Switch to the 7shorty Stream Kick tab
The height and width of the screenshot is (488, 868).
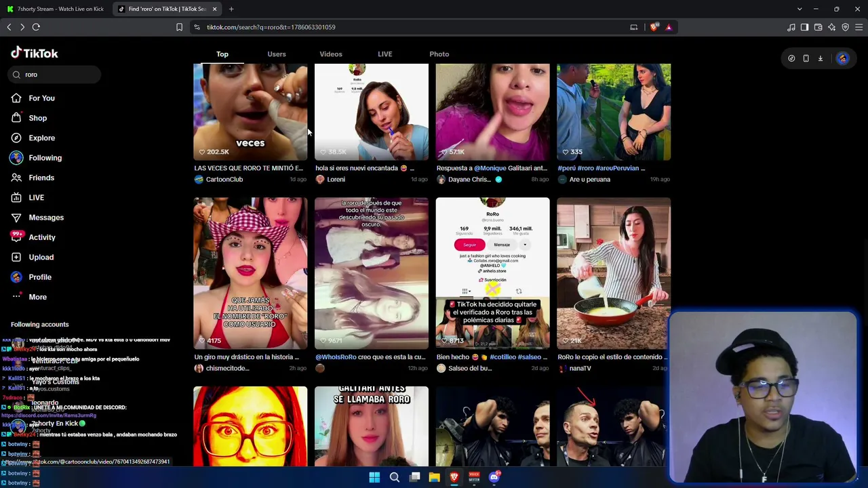point(56,9)
